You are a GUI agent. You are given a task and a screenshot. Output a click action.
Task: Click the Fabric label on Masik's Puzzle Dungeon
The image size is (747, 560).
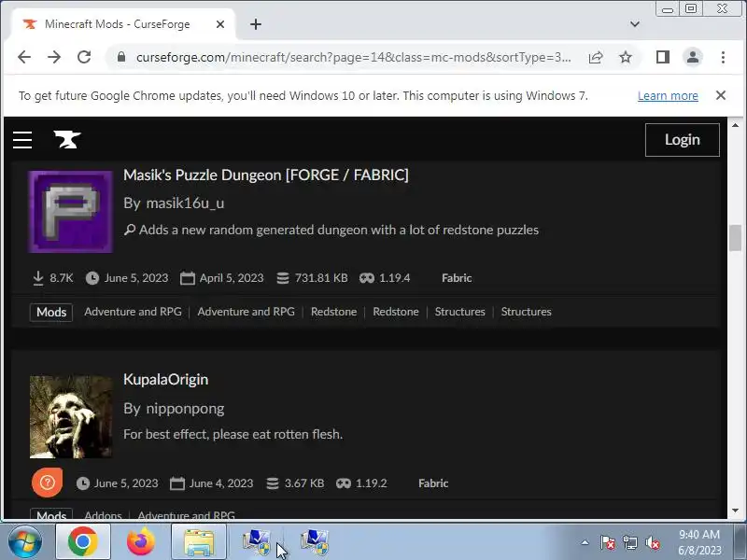(x=457, y=278)
